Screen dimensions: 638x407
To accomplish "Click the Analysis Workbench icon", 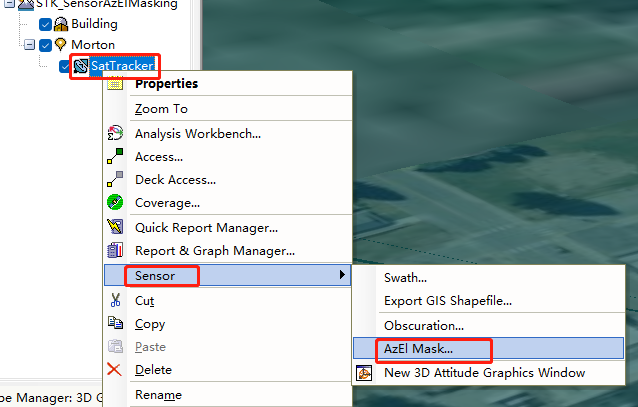I will 115,133.
